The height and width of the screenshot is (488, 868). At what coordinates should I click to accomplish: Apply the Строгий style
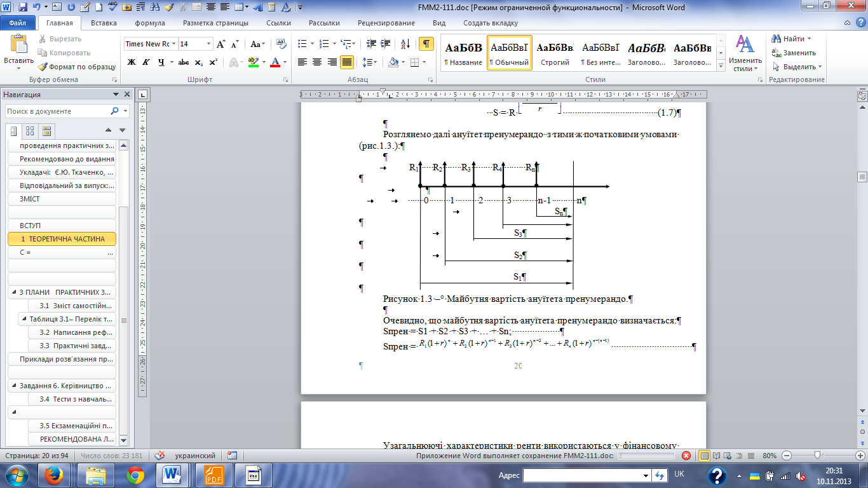pos(555,53)
